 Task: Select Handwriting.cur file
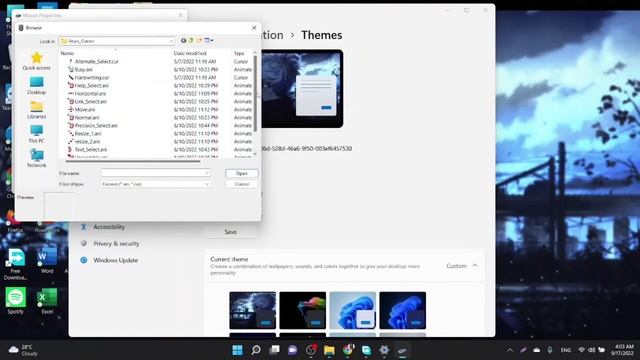click(89, 78)
